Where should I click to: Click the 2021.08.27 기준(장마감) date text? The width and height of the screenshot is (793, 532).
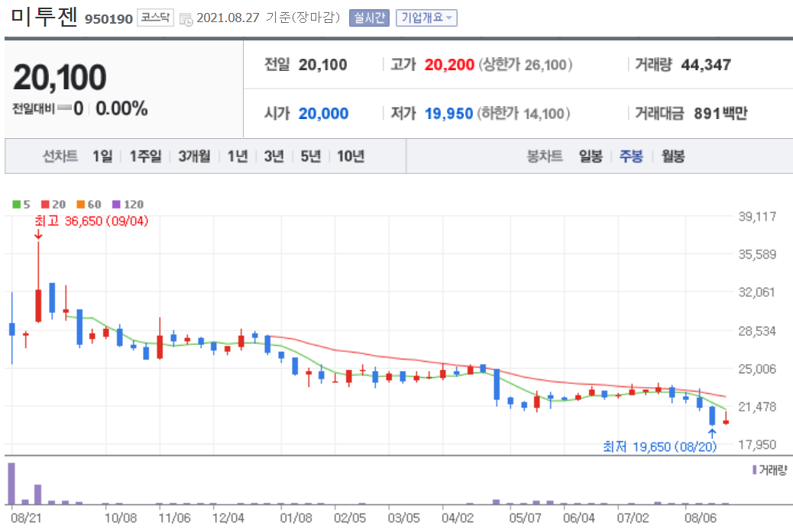tap(268, 18)
